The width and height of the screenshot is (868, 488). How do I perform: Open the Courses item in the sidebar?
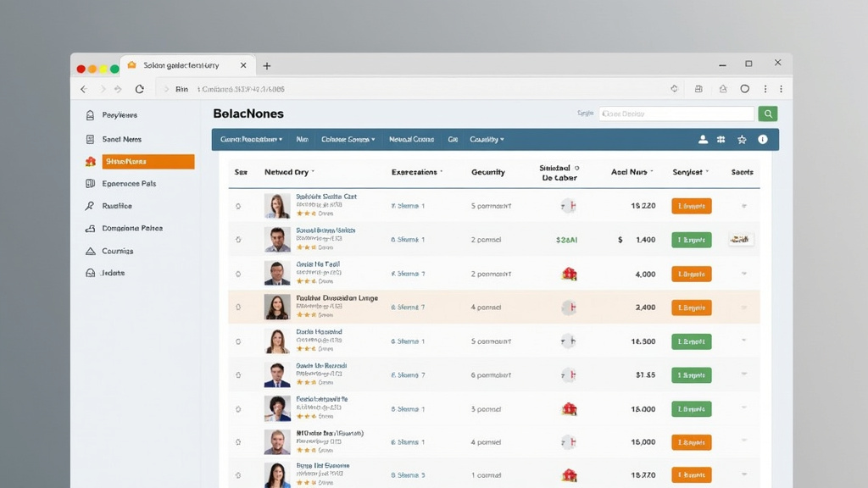[x=117, y=251]
